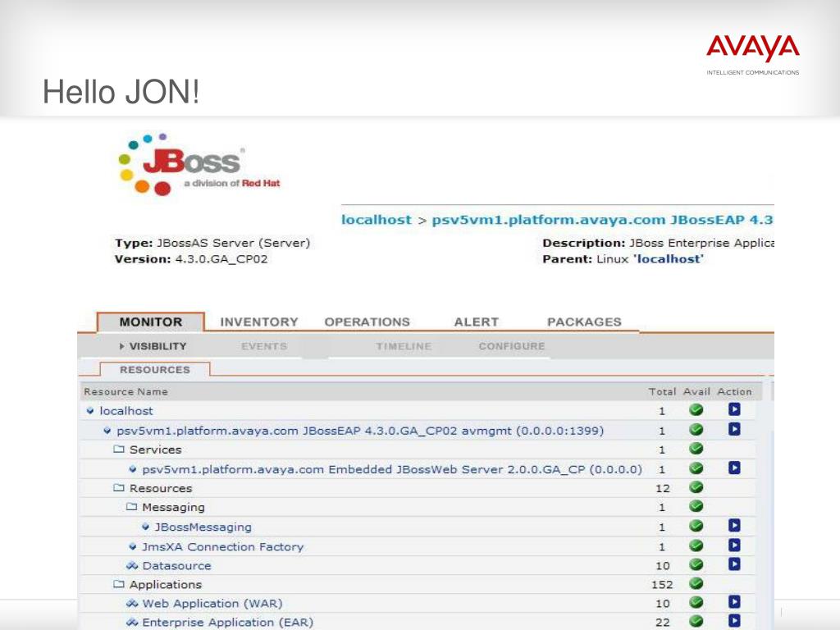Click availability checkmark in Messaging row

click(x=696, y=505)
